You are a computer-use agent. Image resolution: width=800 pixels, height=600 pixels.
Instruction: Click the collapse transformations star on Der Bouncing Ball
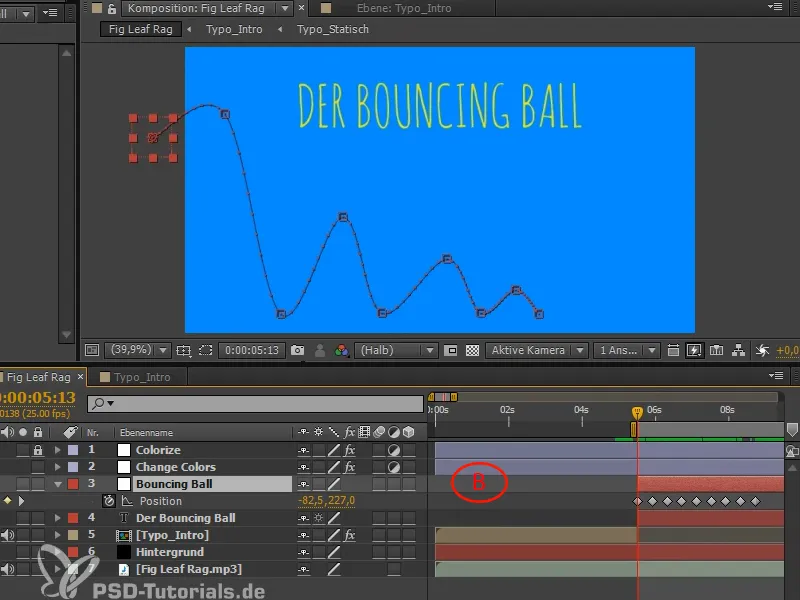[x=319, y=518]
